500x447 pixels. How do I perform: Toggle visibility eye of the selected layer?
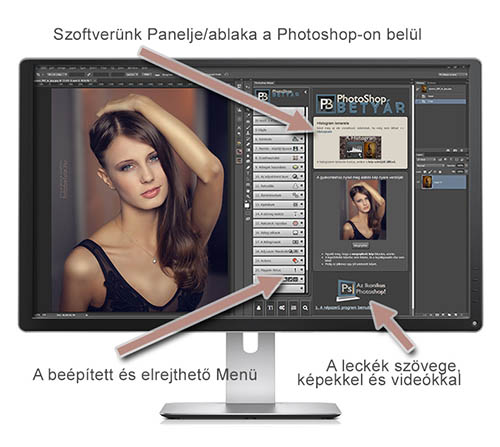[x=419, y=182]
